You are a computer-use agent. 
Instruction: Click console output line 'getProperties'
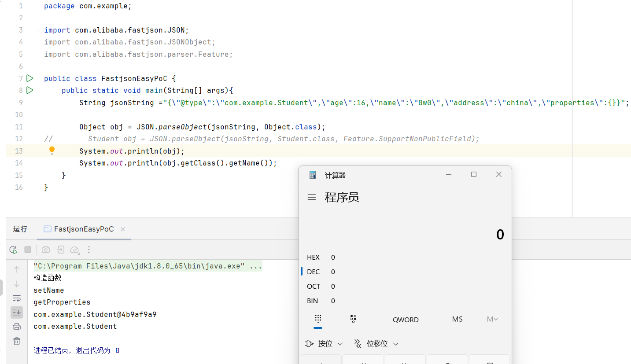(x=62, y=302)
